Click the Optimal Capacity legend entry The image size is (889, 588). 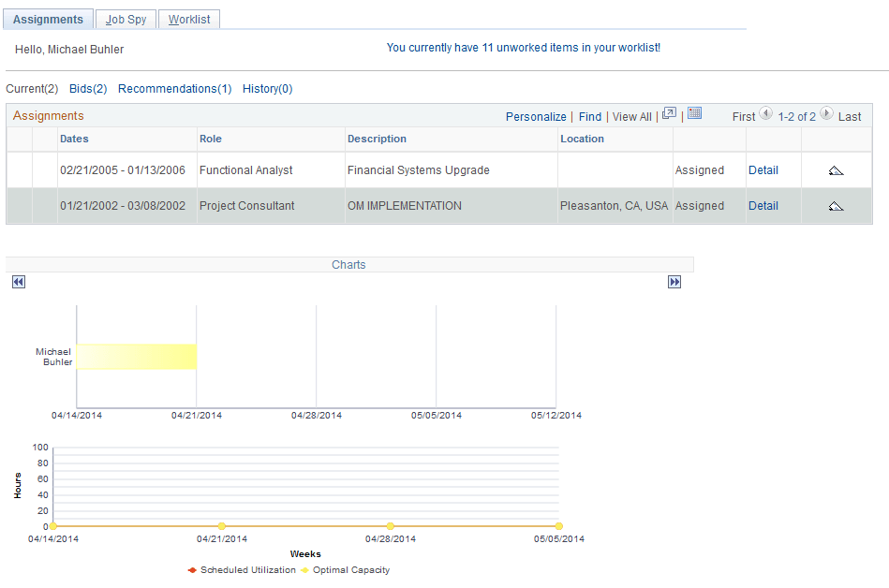tap(346, 570)
